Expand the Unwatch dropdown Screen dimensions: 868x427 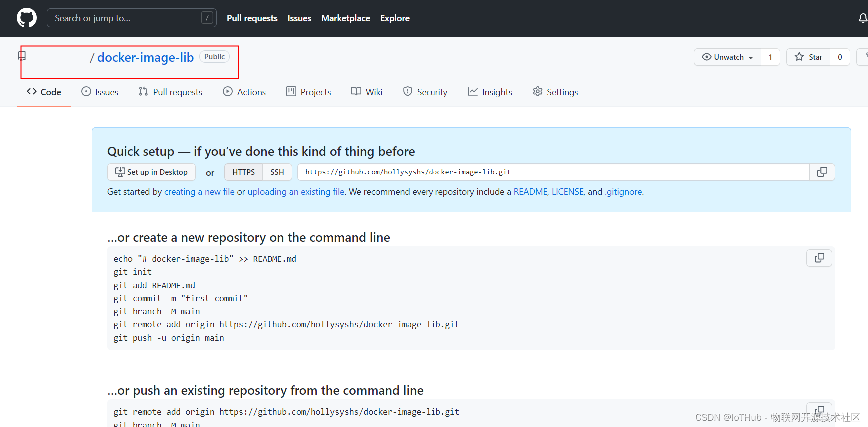727,57
